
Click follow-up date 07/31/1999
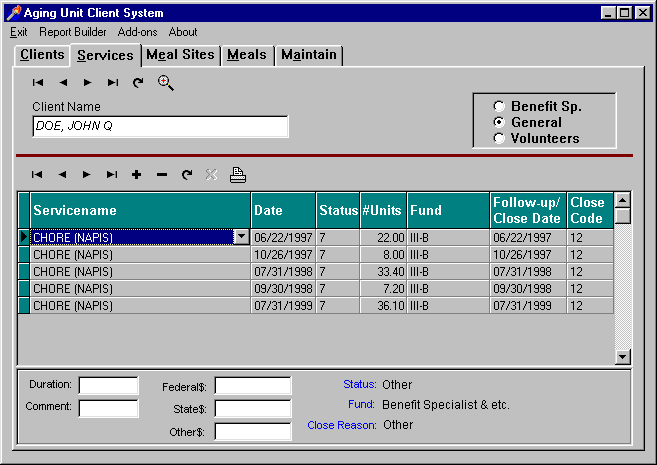tap(528, 306)
